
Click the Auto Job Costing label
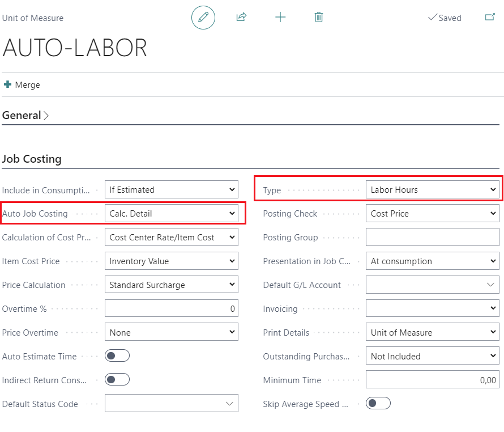click(x=35, y=213)
